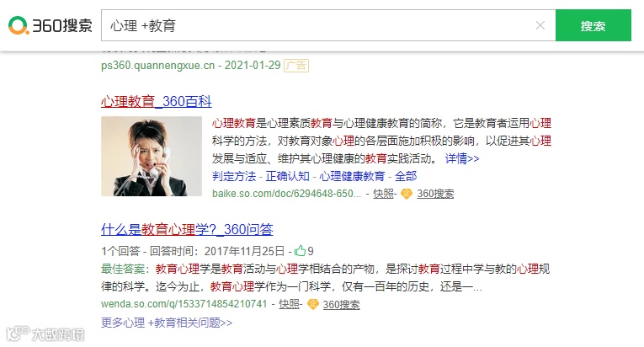The width and height of the screenshot is (644, 347).
Task: Open the 详情>> details link
Action: click(462, 158)
